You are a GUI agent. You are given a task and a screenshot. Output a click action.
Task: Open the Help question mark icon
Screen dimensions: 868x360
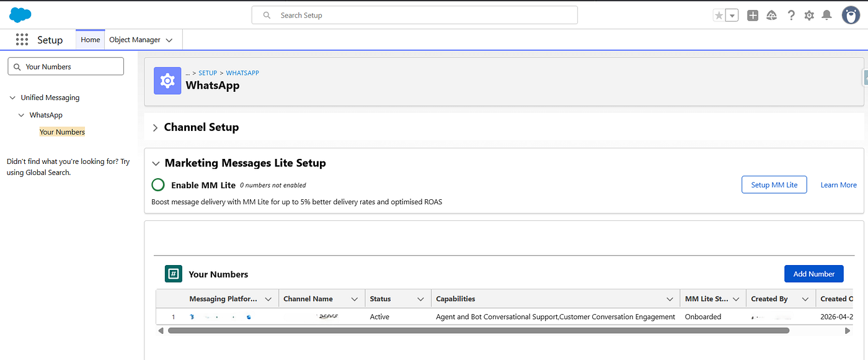click(791, 16)
